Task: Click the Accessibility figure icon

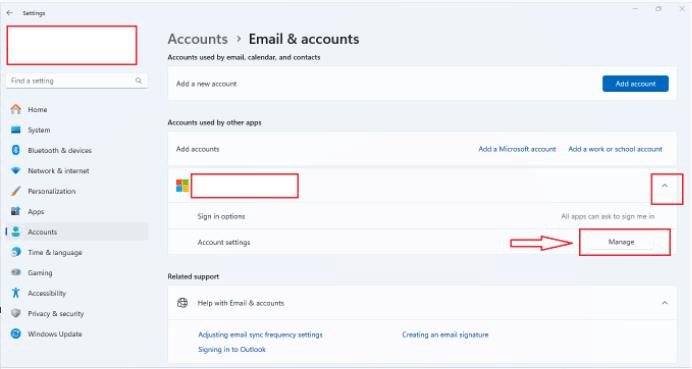Action: coord(16,293)
